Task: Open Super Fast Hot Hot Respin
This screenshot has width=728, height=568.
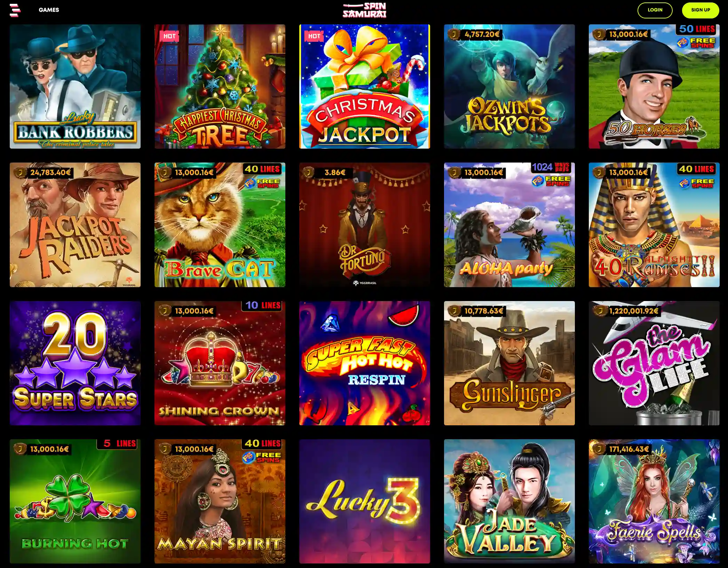Action: pyautogui.click(x=365, y=363)
